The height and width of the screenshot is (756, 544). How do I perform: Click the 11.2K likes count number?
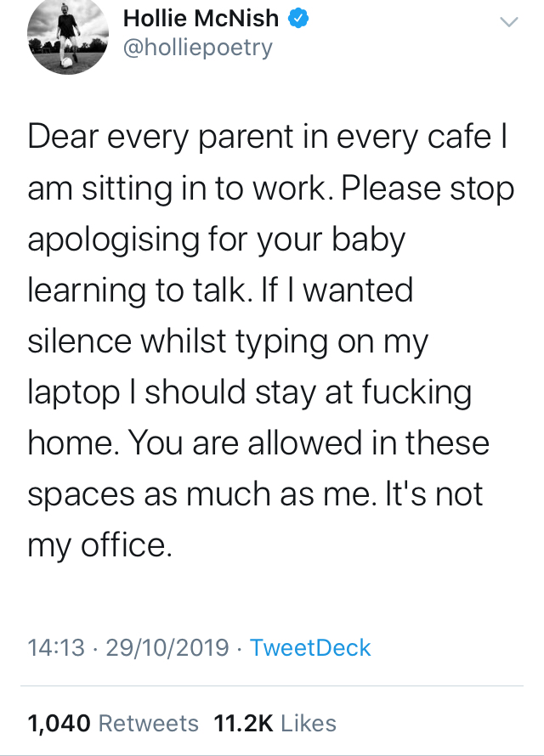pyautogui.click(x=243, y=723)
